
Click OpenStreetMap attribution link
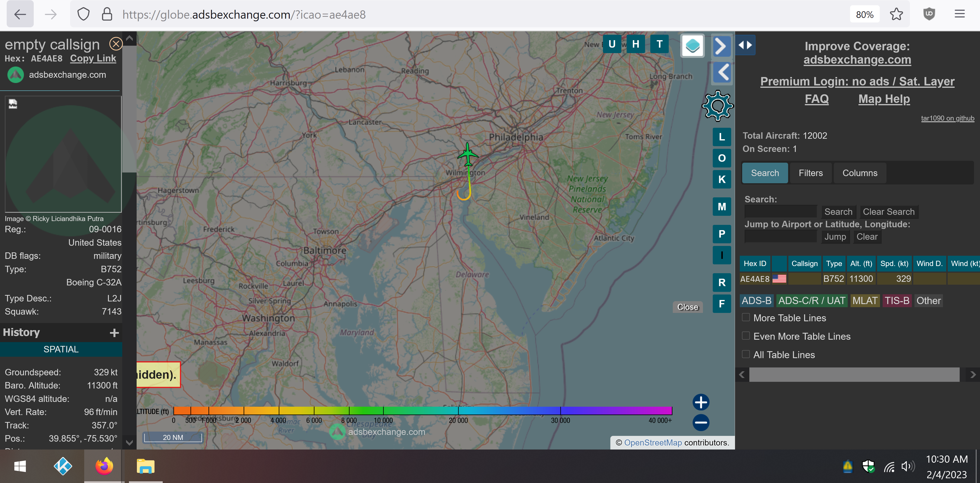[x=653, y=443]
